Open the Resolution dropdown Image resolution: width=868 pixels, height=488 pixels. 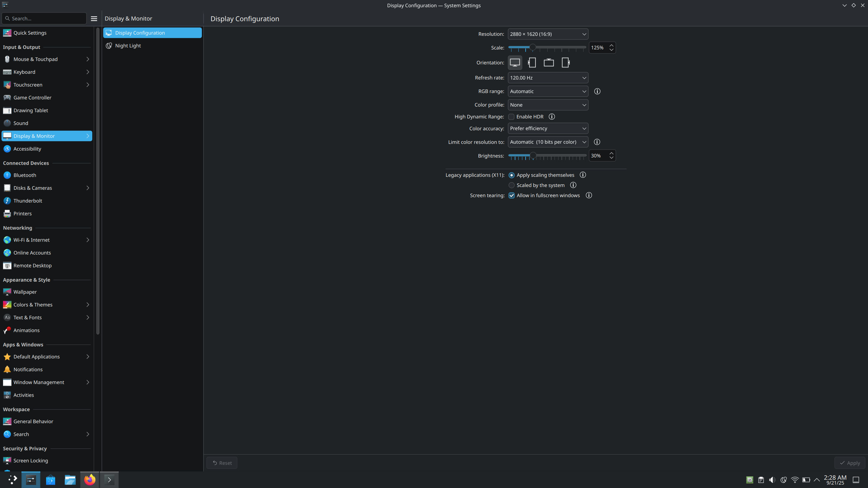tap(548, 34)
